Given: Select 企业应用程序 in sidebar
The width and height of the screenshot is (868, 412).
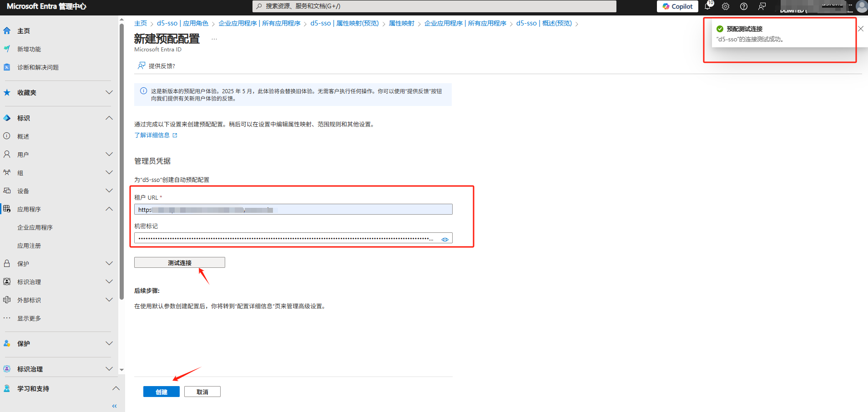Looking at the screenshot, I should point(35,227).
